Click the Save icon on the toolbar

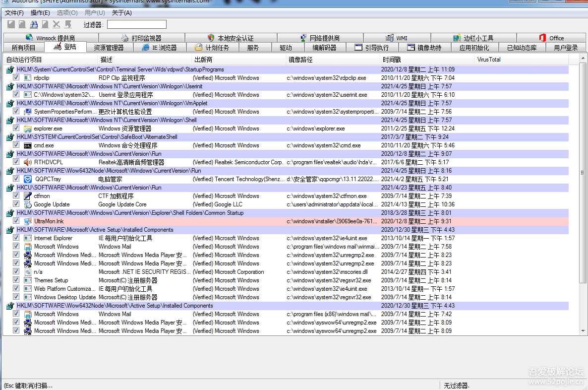point(11,23)
